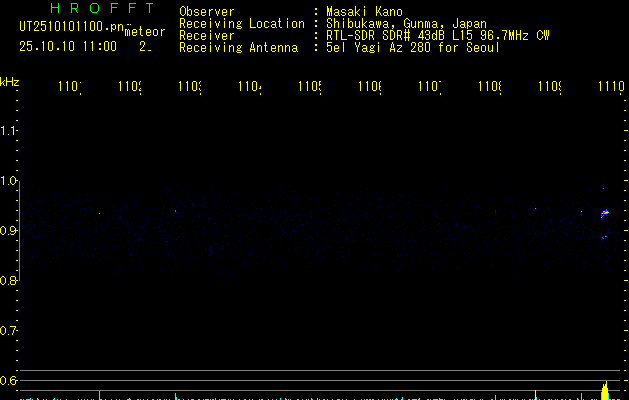Screen dimensions: 629x400
Task: Click the 0.9 kHz axis value
Action: tap(8, 231)
